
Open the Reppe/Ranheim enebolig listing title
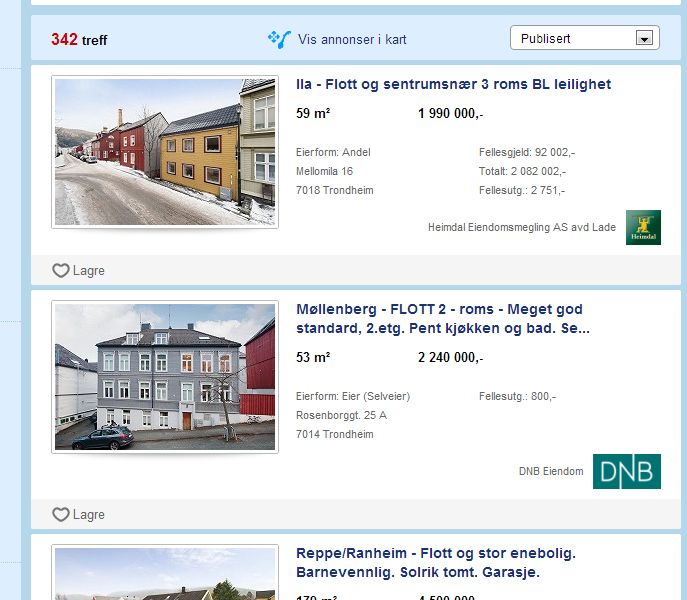coord(436,562)
